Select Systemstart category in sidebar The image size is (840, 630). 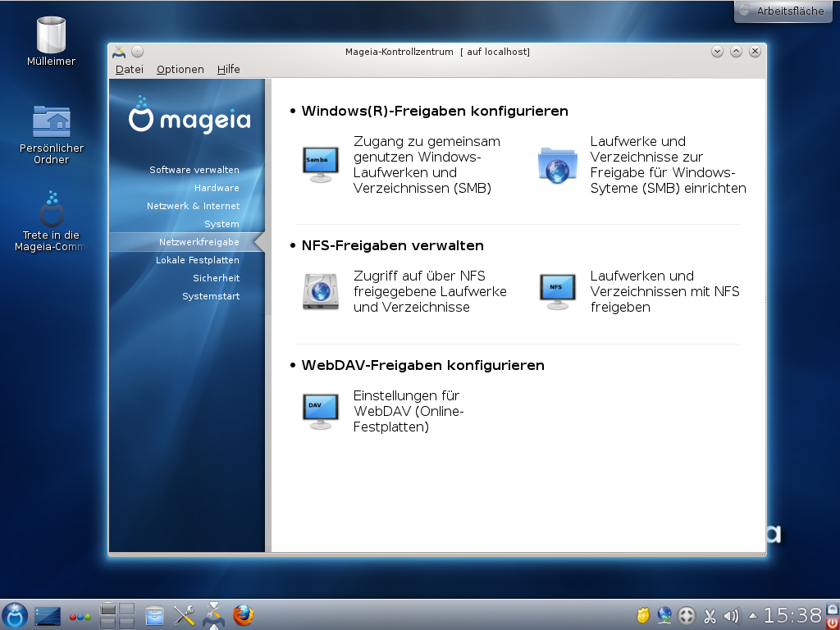pyautogui.click(x=211, y=296)
